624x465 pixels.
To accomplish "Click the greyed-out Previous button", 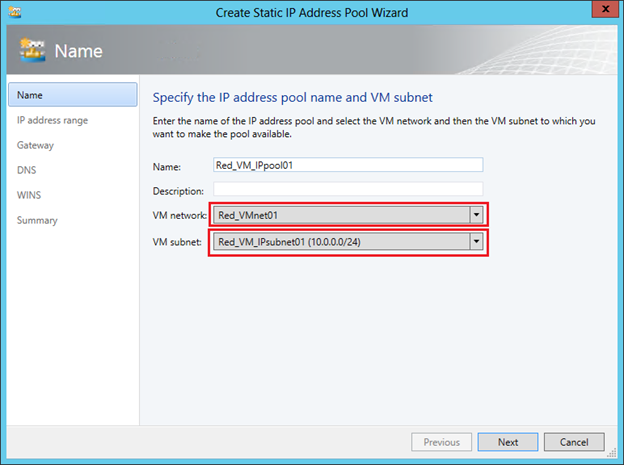I will [441, 442].
